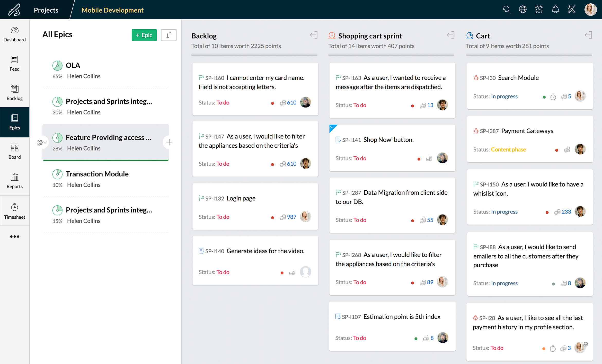Go to Reports in the sidebar
This screenshot has width=602, height=364.
click(x=15, y=181)
